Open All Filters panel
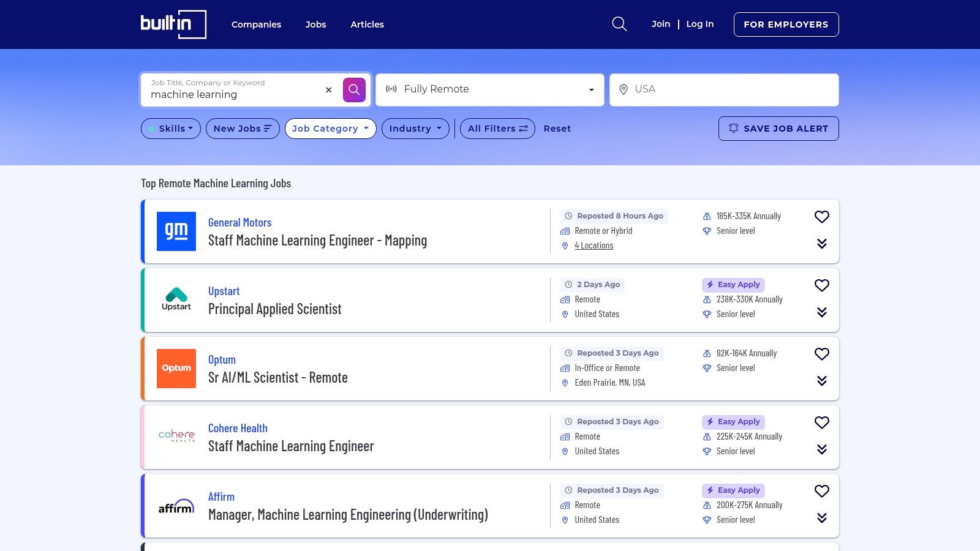This screenshot has width=980, height=551. [497, 129]
